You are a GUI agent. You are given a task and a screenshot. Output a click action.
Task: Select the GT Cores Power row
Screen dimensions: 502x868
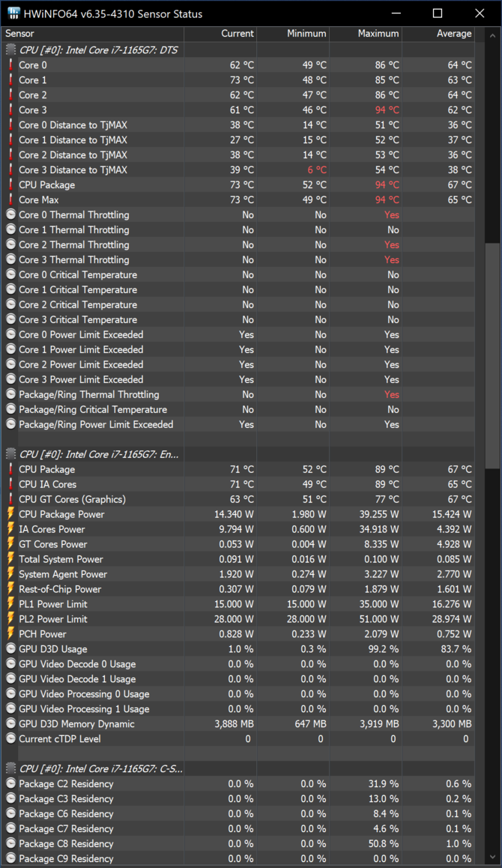[x=238, y=543]
